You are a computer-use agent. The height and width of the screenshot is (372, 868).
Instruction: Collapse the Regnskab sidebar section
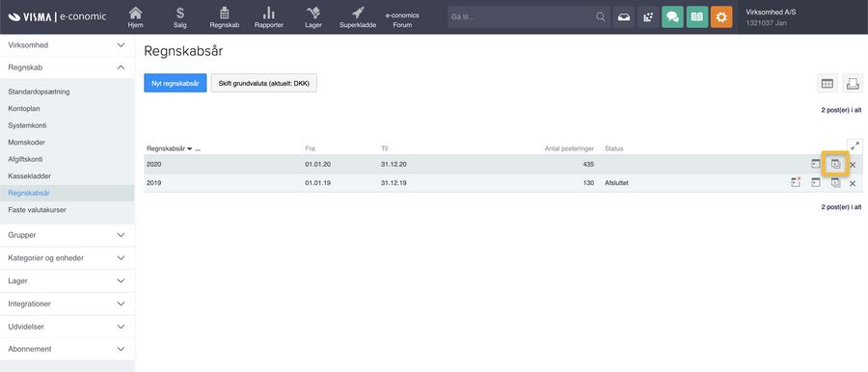(x=67, y=67)
